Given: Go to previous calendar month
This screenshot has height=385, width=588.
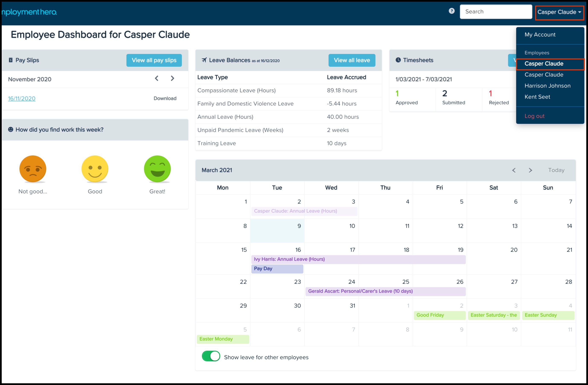Looking at the screenshot, I should click(x=514, y=170).
